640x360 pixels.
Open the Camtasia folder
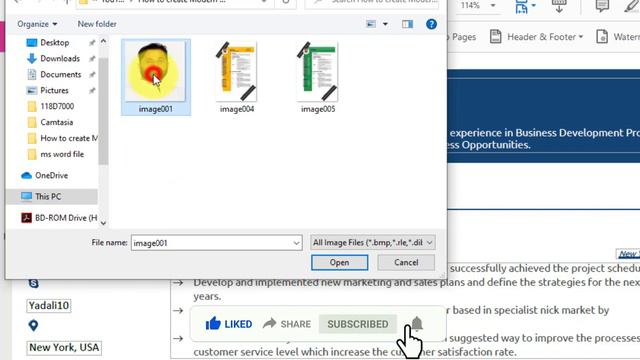pos(56,122)
